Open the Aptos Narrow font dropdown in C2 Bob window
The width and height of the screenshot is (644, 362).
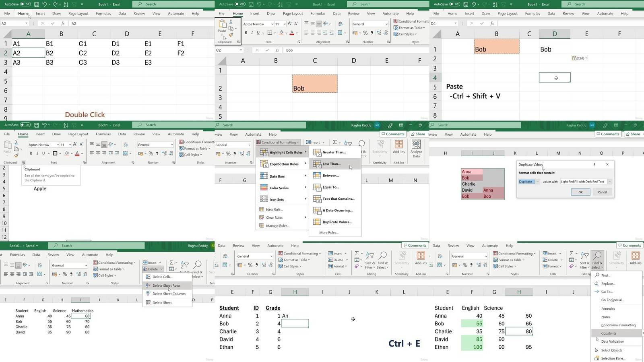(272, 24)
